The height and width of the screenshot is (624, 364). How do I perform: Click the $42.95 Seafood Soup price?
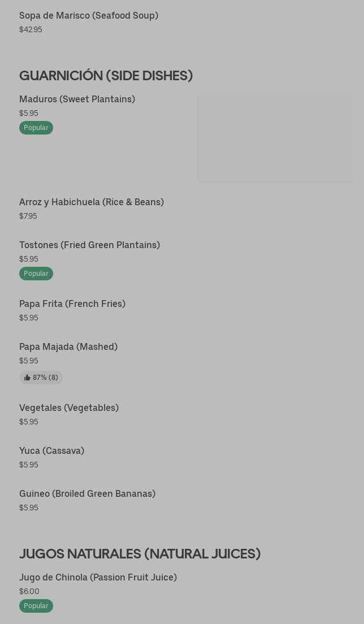31,29
